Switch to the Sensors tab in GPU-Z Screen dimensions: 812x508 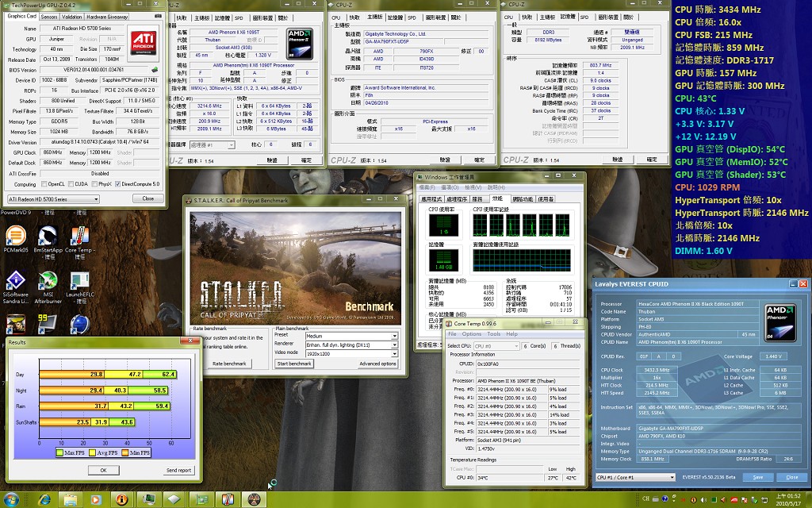(x=49, y=17)
